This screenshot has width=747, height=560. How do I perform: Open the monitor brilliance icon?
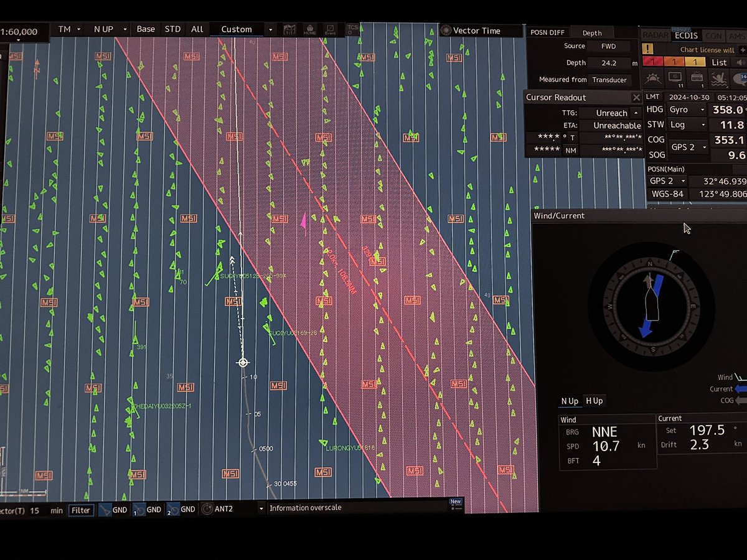pyautogui.click(x=676, y=78)
